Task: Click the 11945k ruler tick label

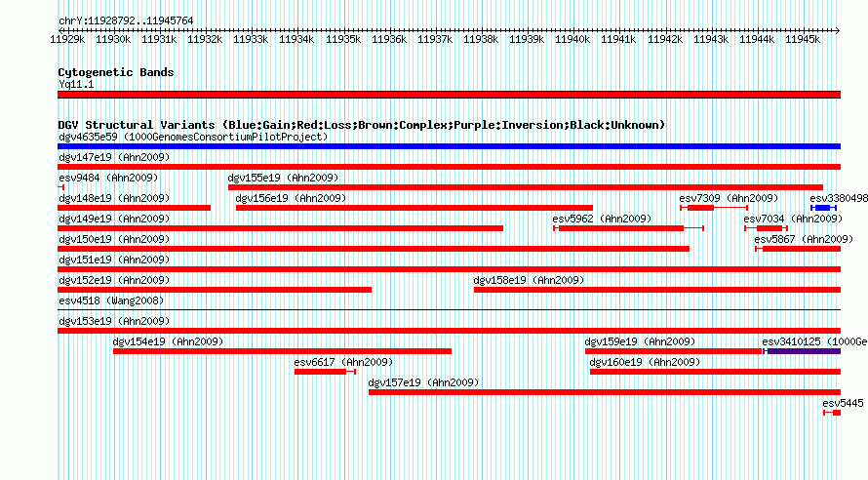Action: point(802,39)
